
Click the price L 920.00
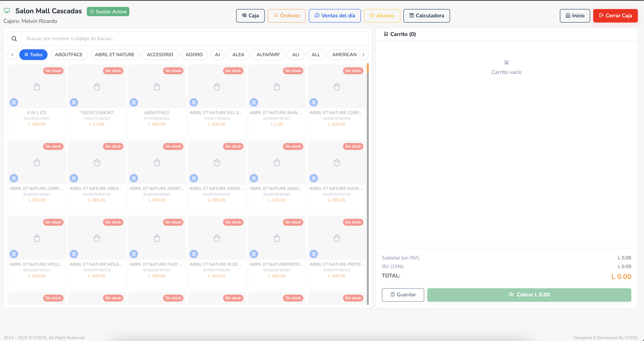click(217, 124)
